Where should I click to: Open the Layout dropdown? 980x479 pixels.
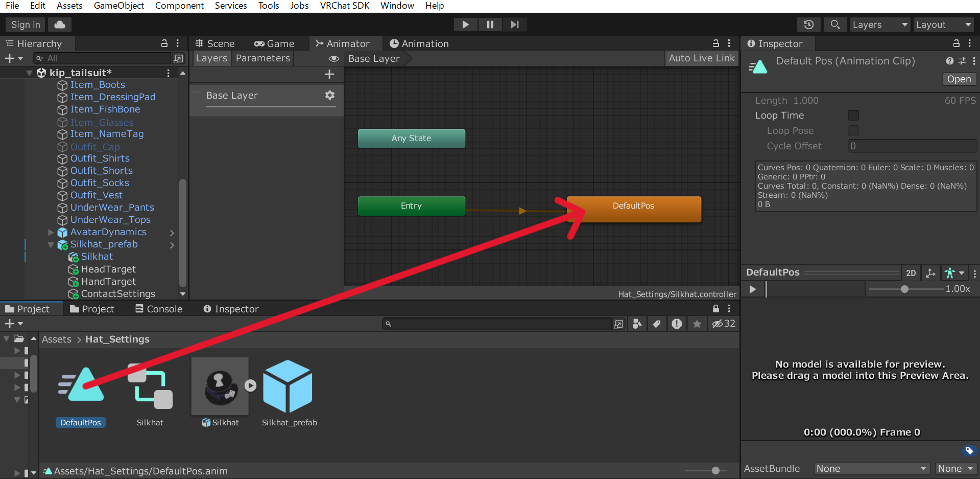point(943,24)
